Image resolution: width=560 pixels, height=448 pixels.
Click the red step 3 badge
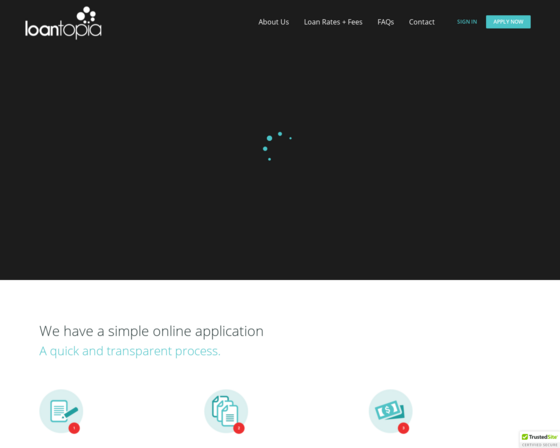coord(404,428)
